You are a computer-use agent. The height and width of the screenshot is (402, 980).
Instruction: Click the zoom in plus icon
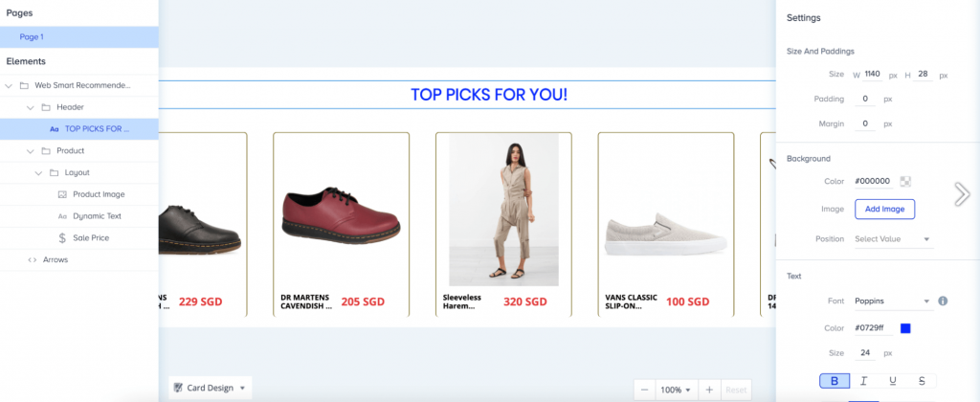[x=708, y=390]
